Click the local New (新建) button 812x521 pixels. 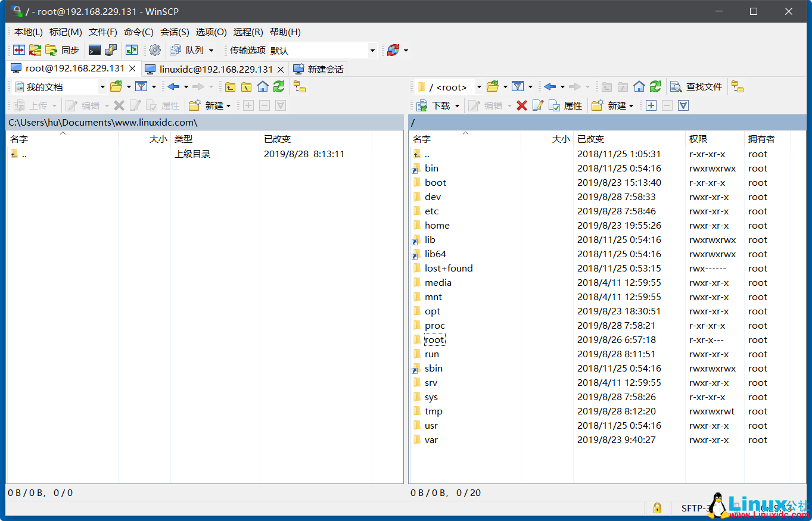pos(210,105)
